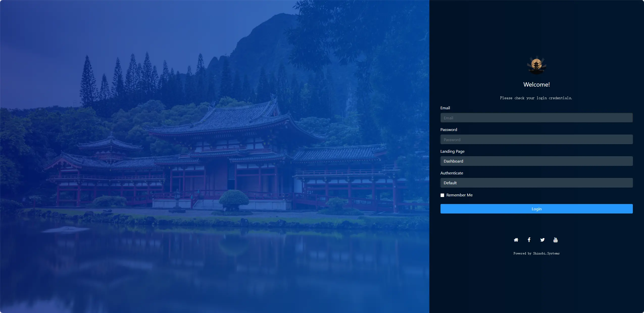Enable the Remember Me checkbox
This screenshot has height=313, width=644.
pyautogui.click(x=442, y=195)
